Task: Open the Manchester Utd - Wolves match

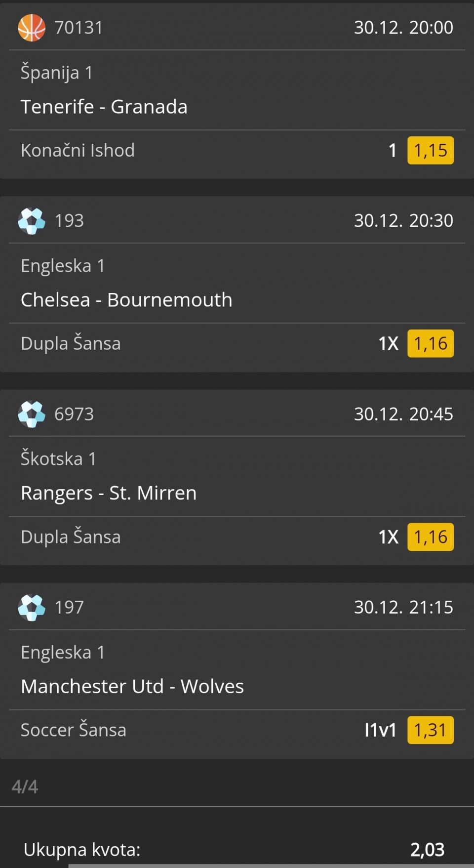Action: [132, 686]
